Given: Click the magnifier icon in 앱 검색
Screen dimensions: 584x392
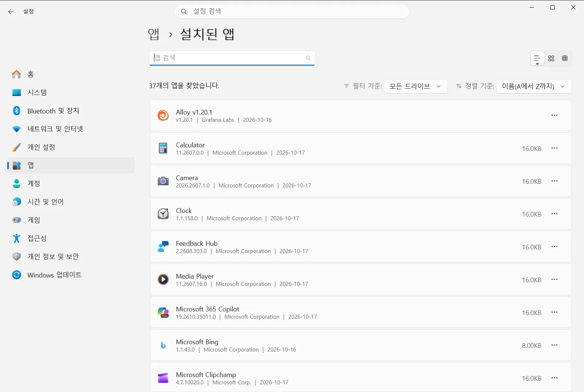Looking at the screenshot, I should click(308, 58).
